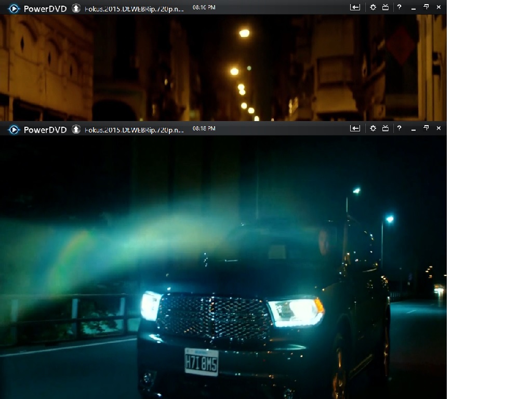Viewport: 532px width, 399px height.
Task: Click the return arrow icon in the 08:16 PM window
Action: click(x=355, y=7)
